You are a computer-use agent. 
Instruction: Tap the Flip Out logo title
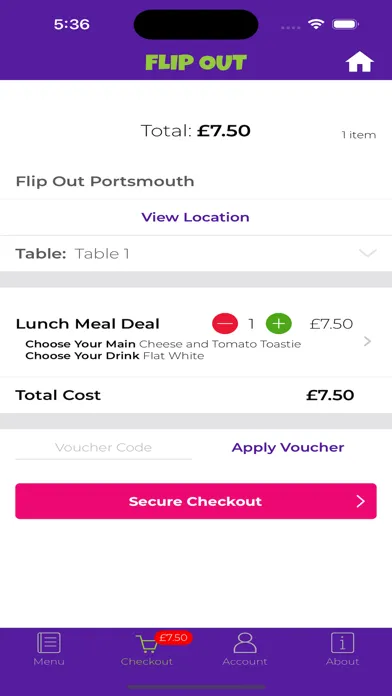[196, 63]
